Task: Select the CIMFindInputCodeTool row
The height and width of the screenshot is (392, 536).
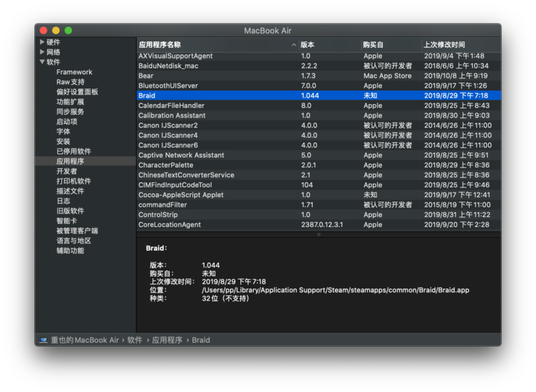Action: click(319, 184)
